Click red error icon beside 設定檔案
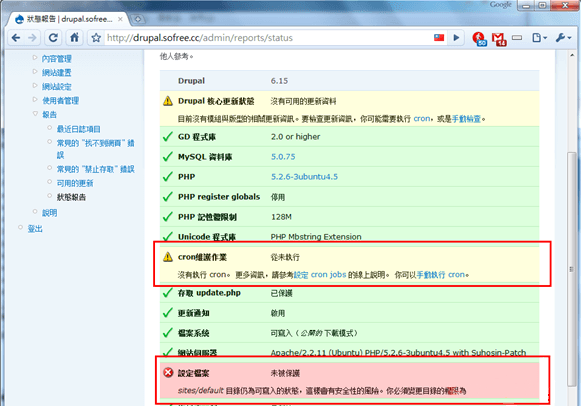Screen dimensions: 581x406 click(x=168, y=372)
